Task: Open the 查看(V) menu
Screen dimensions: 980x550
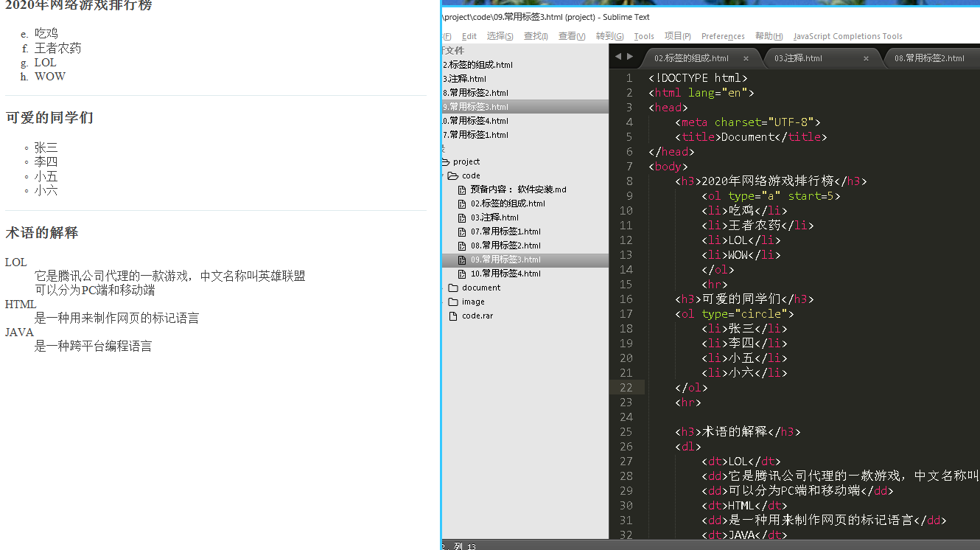Action: click(x=572, y=36)
